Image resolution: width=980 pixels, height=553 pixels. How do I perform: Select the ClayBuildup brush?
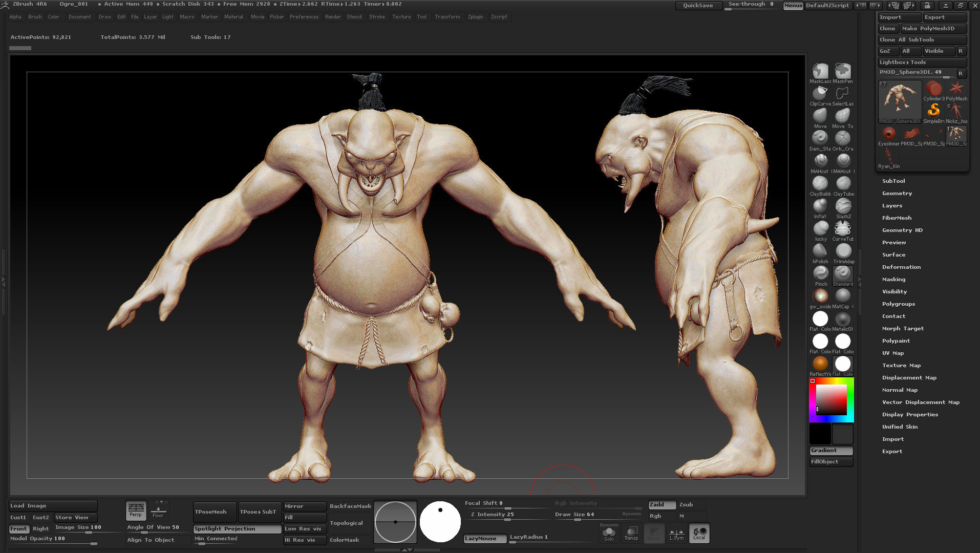[x=820, y=183]
